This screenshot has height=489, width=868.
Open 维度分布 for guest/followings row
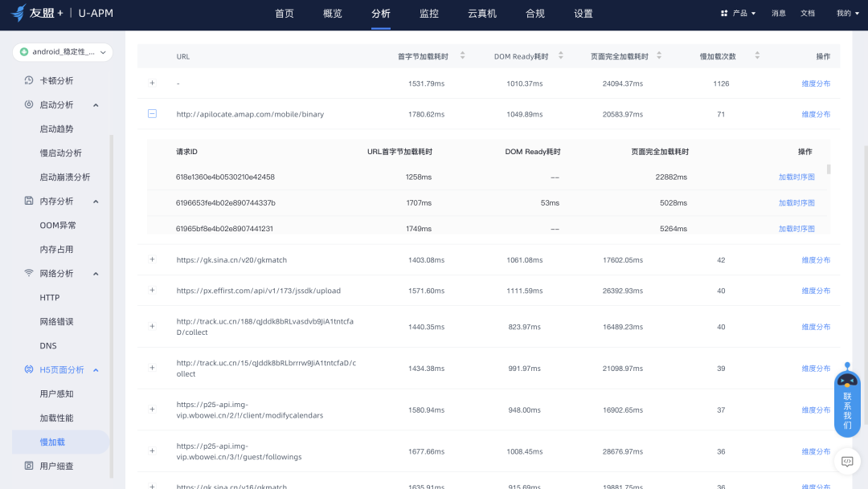point(816,451)
